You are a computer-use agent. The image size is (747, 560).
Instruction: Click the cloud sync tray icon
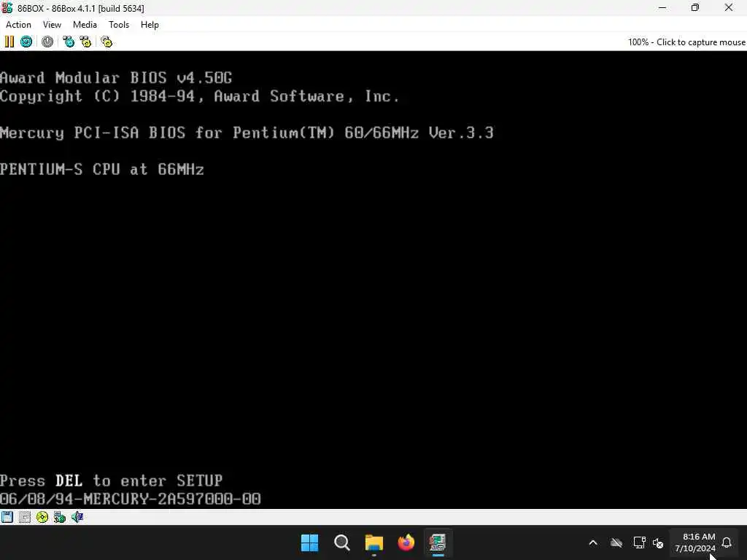(616, 542)
